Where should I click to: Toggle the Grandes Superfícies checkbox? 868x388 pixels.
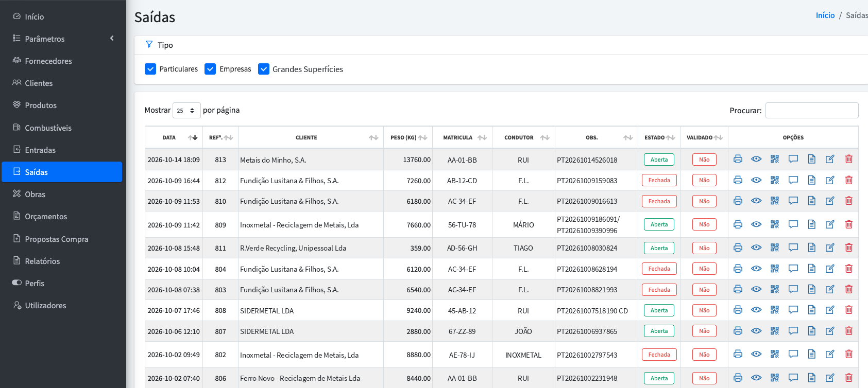264,69
